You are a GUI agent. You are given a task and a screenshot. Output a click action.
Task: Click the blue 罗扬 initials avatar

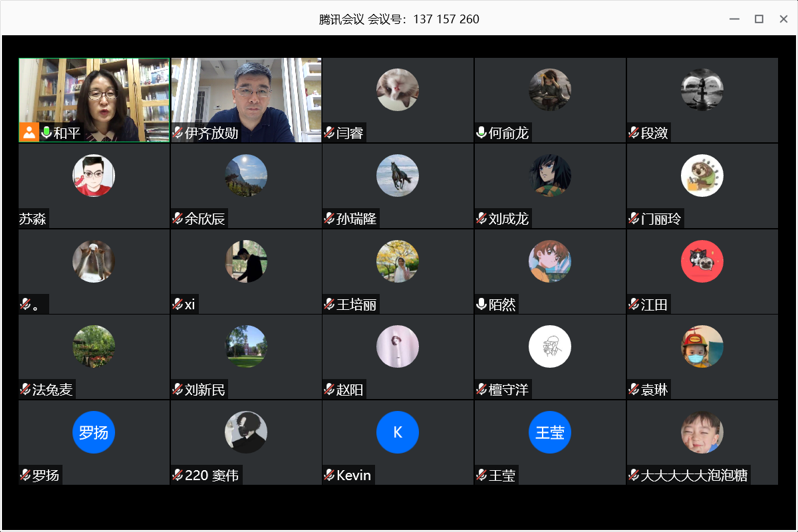click(x=94, y=432)
